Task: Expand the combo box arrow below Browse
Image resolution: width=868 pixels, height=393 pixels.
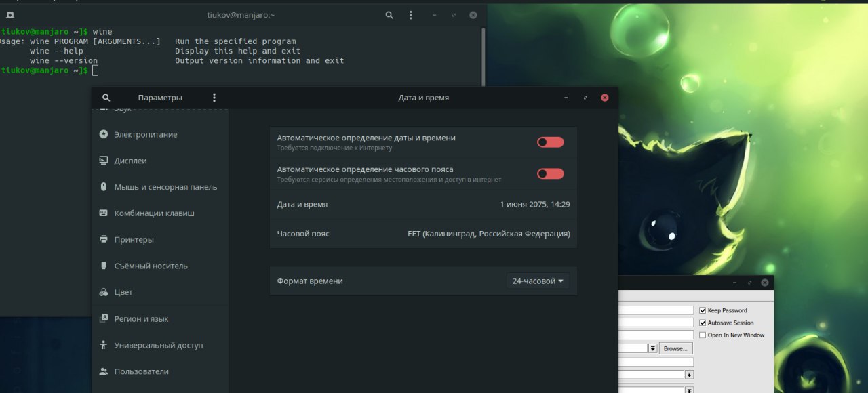Action: [689, 374]
